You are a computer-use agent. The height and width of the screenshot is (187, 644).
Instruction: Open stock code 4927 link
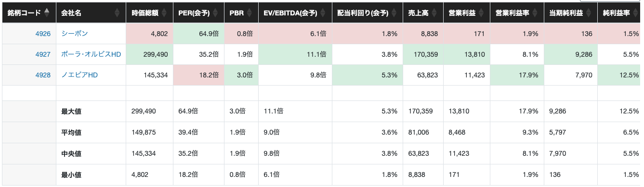[43, 55]
